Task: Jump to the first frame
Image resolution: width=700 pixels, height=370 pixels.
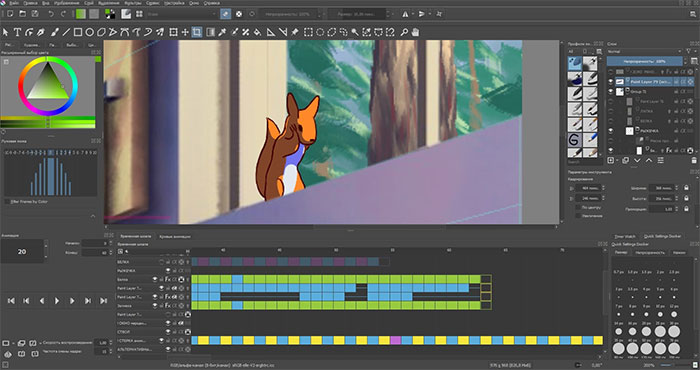Action: tap(11, 301)
